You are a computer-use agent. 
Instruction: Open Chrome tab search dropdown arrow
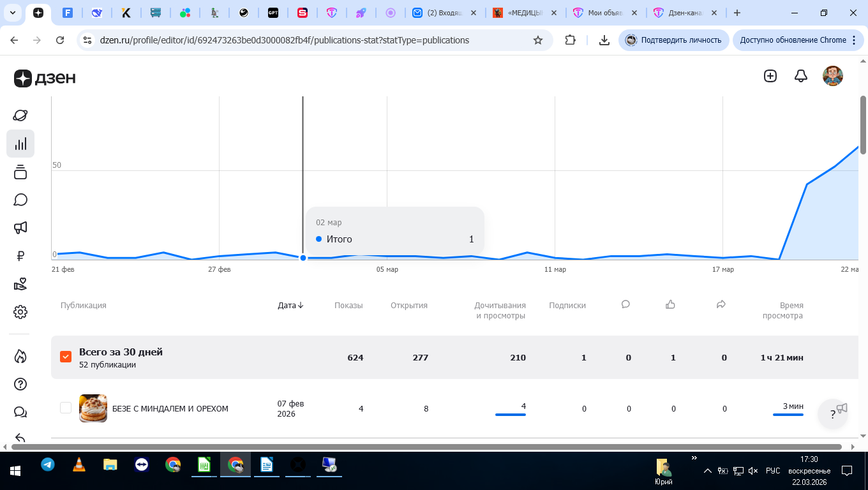[x=13, y=13]
